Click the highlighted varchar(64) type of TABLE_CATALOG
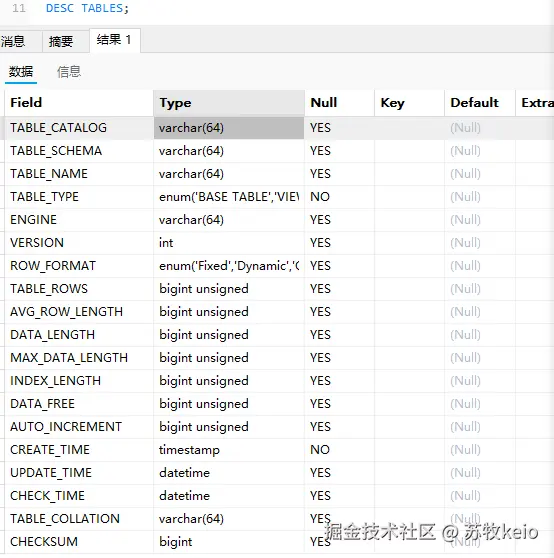This screenshot has height=558, width=554. click(229, 128)
